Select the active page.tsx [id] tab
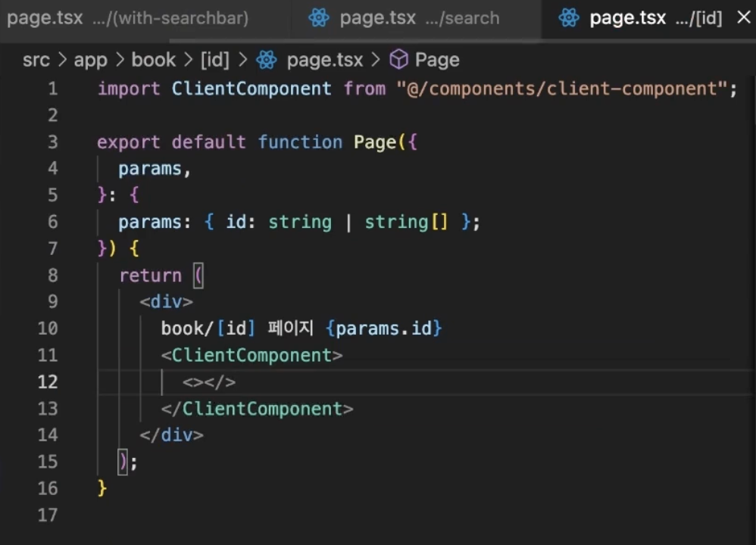Screen dimensions: 756x545 click(x=648, y=18)
